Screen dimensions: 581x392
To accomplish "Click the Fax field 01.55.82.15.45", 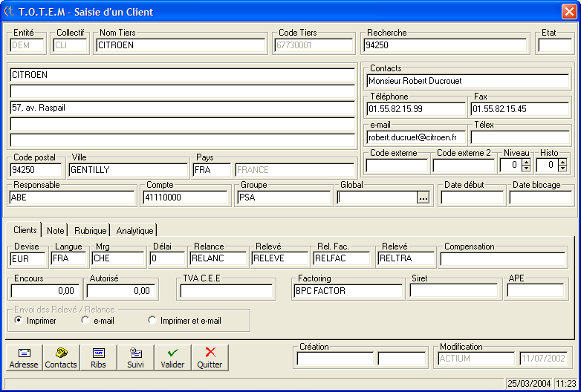I will pos(520,109).
